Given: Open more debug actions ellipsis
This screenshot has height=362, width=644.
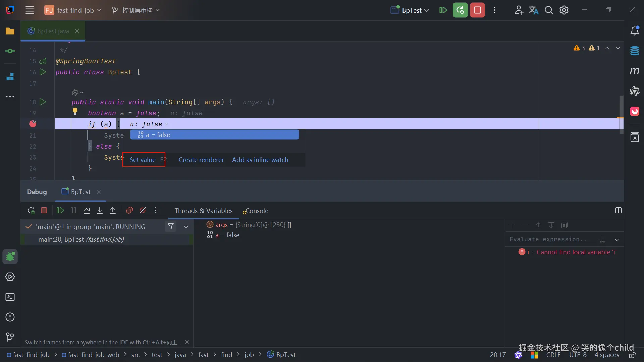Looking at the screenshot, I should [156, 211].
